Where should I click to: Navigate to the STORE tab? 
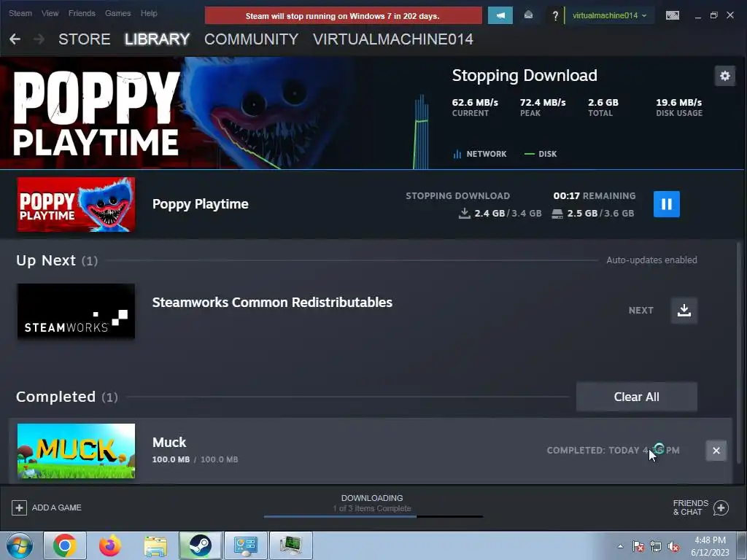[x=85, y=39]
